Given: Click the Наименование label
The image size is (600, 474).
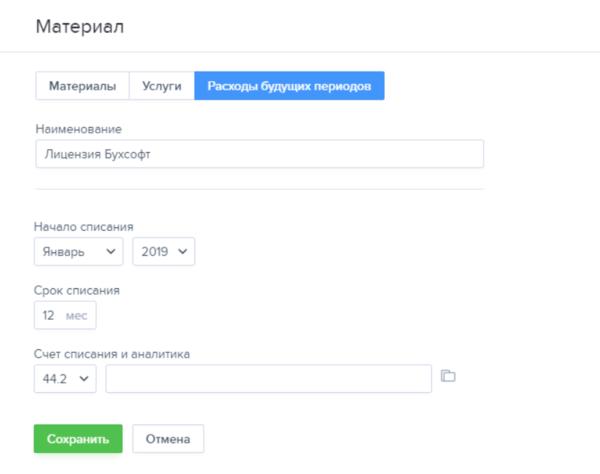Looking at the screenshot, I should (x=78, y=129).
